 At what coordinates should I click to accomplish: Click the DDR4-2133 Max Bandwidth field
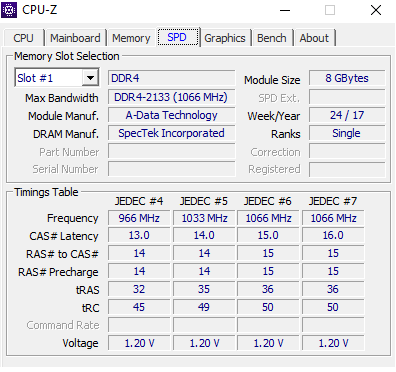point(171,97)
